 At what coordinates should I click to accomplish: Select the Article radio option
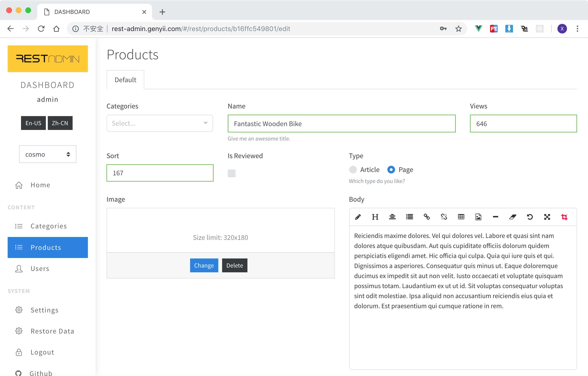pyautogui.click(x=353, y=170)
